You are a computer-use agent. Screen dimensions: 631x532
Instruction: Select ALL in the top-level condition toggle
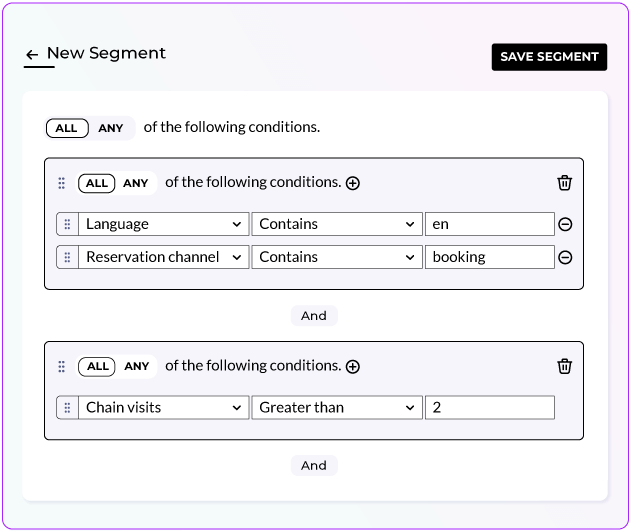[x=67, y=128]
